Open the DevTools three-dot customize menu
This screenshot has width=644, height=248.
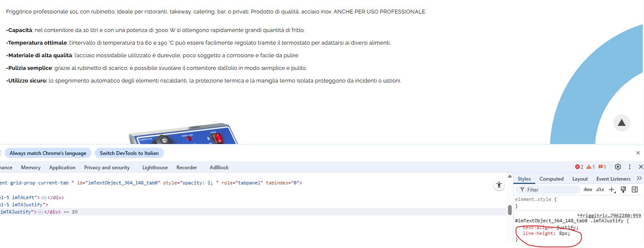click(630, 167)
